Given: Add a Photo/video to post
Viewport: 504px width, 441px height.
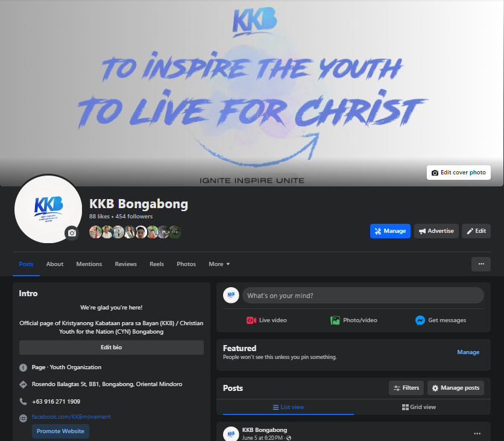Looking at the screenshot, I should (353, 320).
